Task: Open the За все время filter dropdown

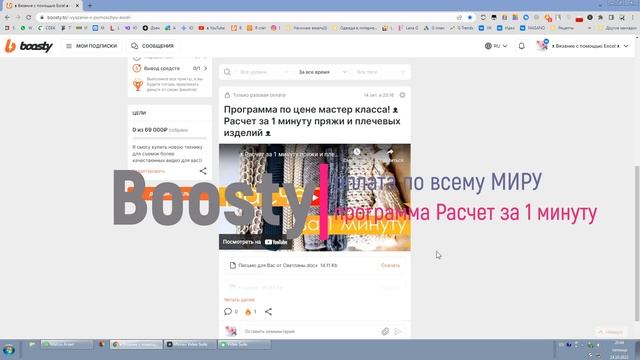Action: pos(322,72)
